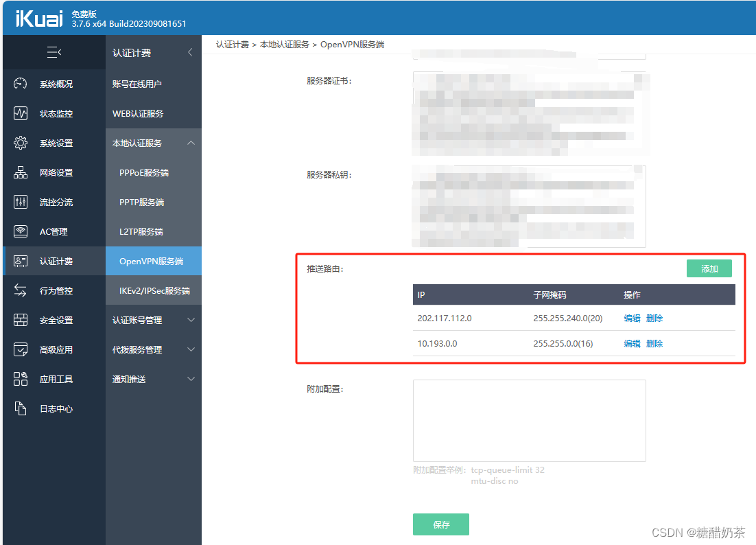This screenshot has width=756, height=545.
Task: Select IP cell 10.193.0.0
Action: [437, 343]
